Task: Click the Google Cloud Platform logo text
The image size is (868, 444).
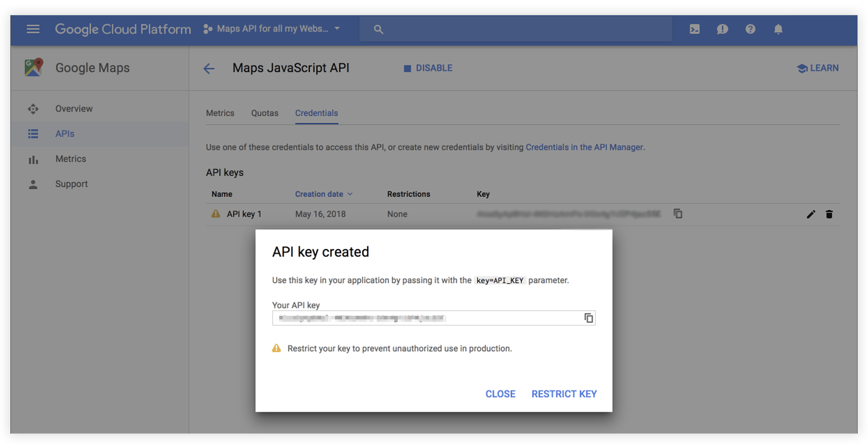Action: pos(123,29)
